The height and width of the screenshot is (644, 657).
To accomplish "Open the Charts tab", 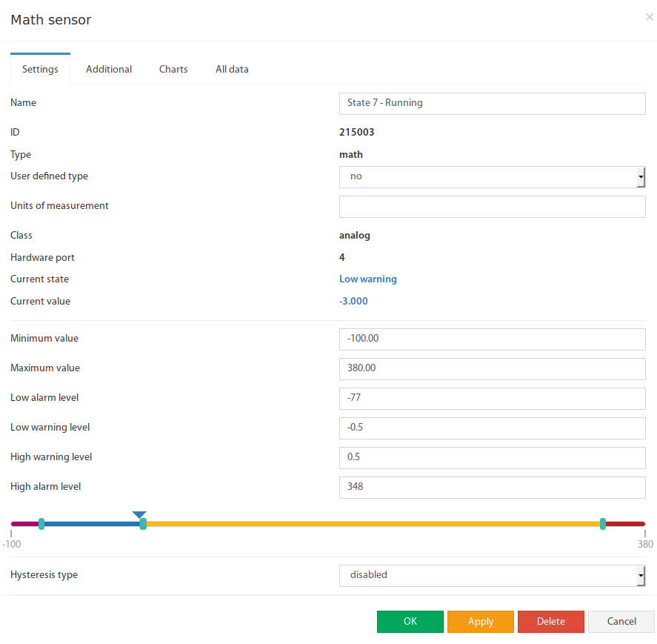I will pos(173,69).
